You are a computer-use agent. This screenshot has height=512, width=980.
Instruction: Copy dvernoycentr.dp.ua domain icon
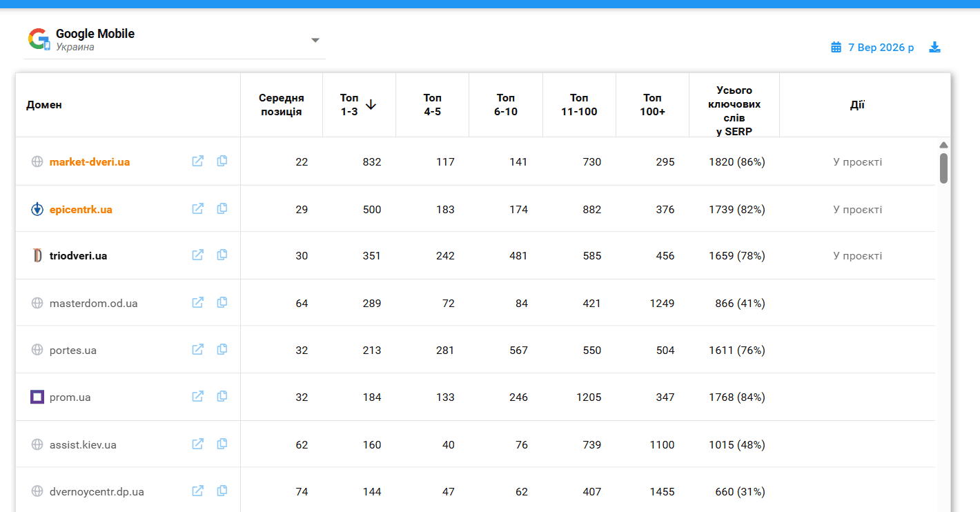[222, 491]
